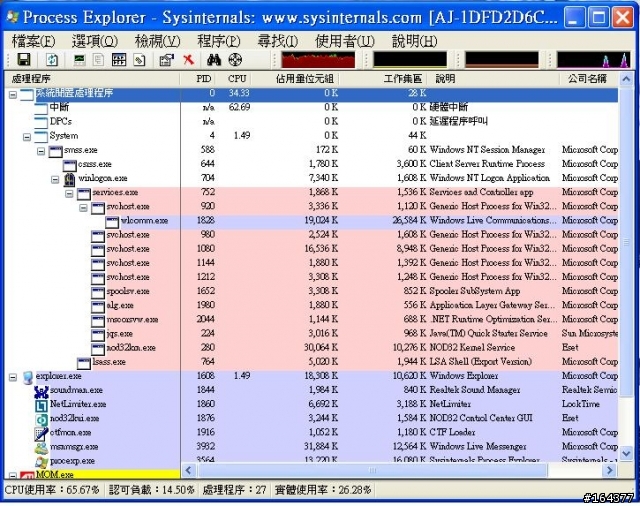The image size is (640, 506).
Task: Select the highlighted MOM.exe row
Action: (93, 475)
